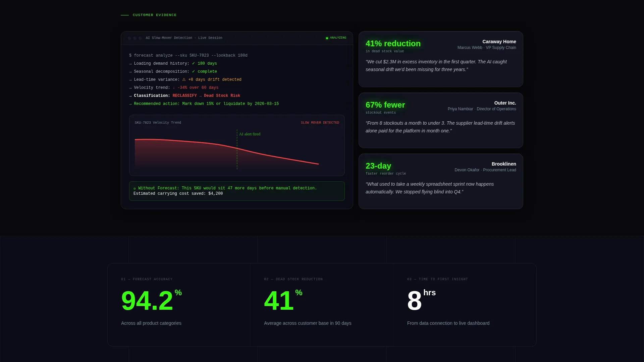Click 'From data connection to live dashboard'
The width and height of the screenshot is (644, 362).
click(448, 323)
